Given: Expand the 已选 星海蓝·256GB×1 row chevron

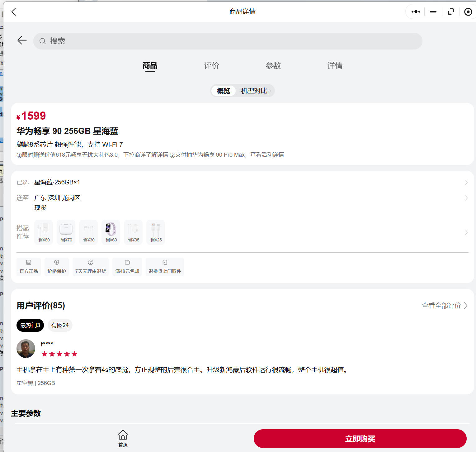Looking at the screenshot, I should [x=466, y=182].
